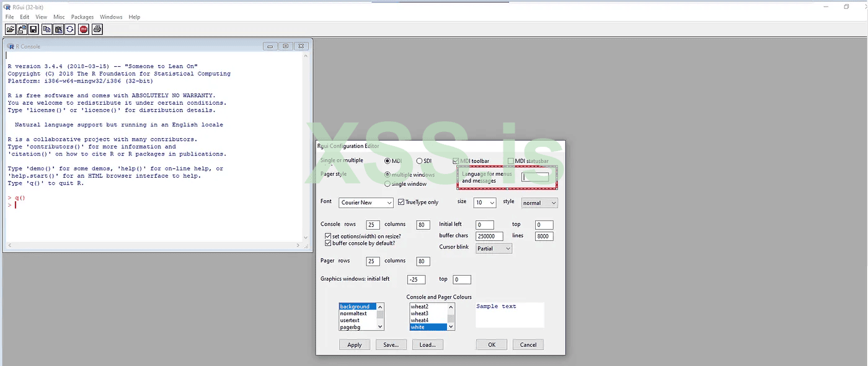
Task: Click the Language for menus input field
Action: (x=535, y=177)
